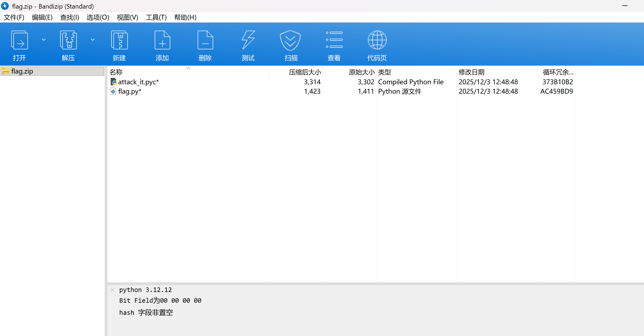Click the Add files (添加) toolbar icon
The image size is (644, 336).
click(x=162, y=40)
